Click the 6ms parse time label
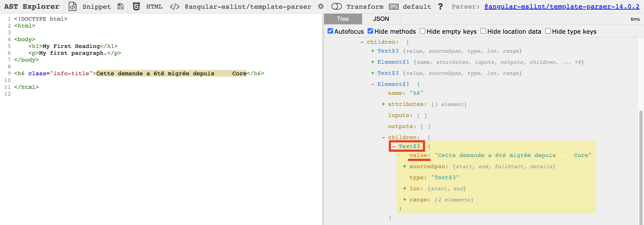Screen dimensions: 644x225 pos(635,19)
